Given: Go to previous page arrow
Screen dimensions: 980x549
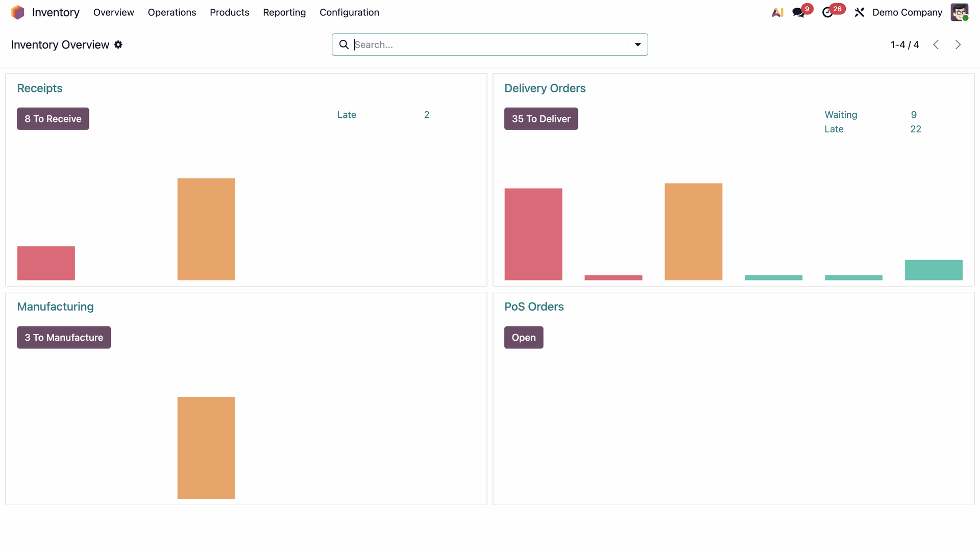Looking at the screenshot, I should (936, 45).
